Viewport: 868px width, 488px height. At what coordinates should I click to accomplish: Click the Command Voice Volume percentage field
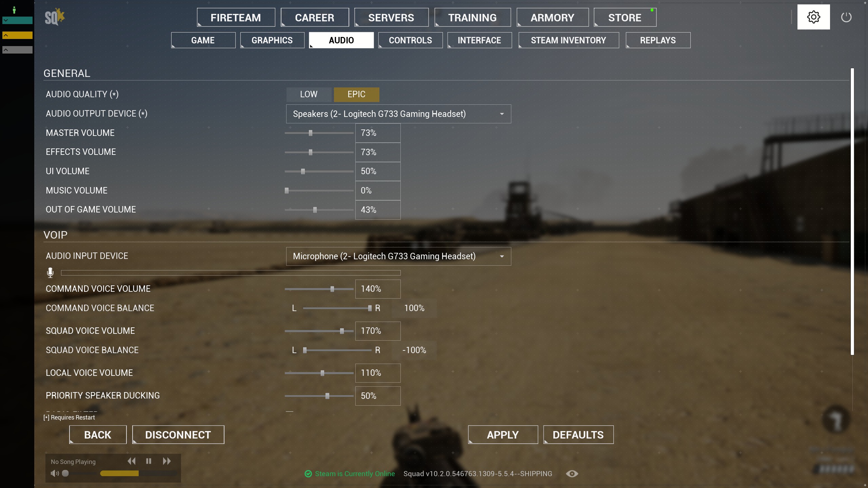point(378,289)
